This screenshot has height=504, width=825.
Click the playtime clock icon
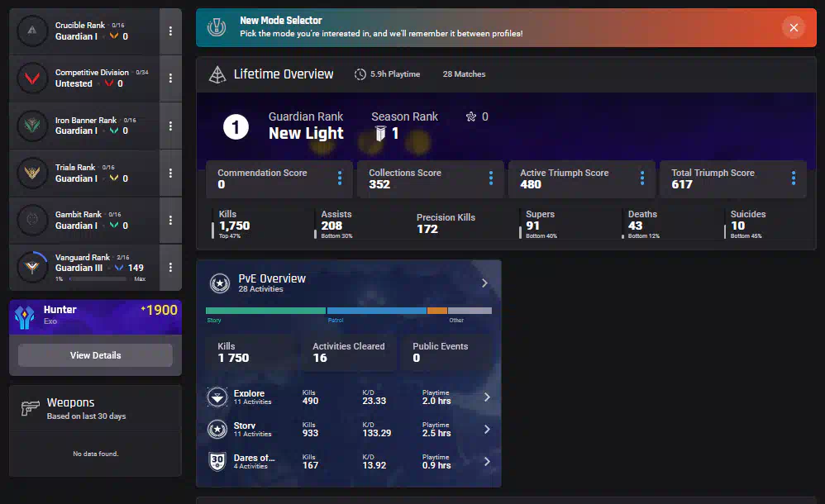(x=360, y=74)
